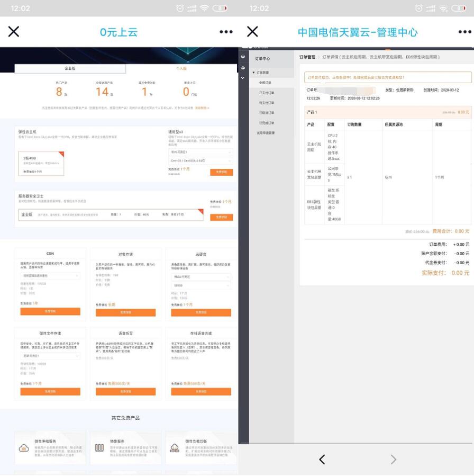The image size is (474, 476).
Task: Open 全部订单 in the order sidebar
Action: coord(266,83)
